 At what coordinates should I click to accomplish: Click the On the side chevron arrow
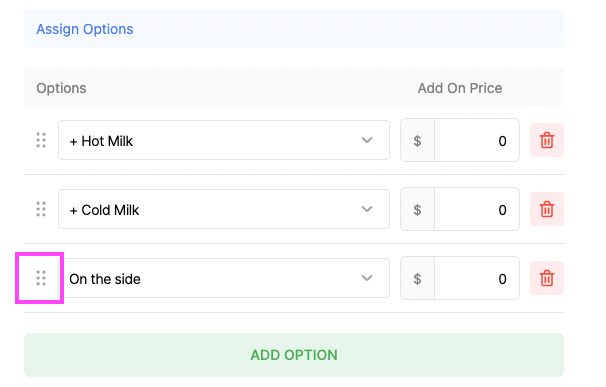[367, 278]
